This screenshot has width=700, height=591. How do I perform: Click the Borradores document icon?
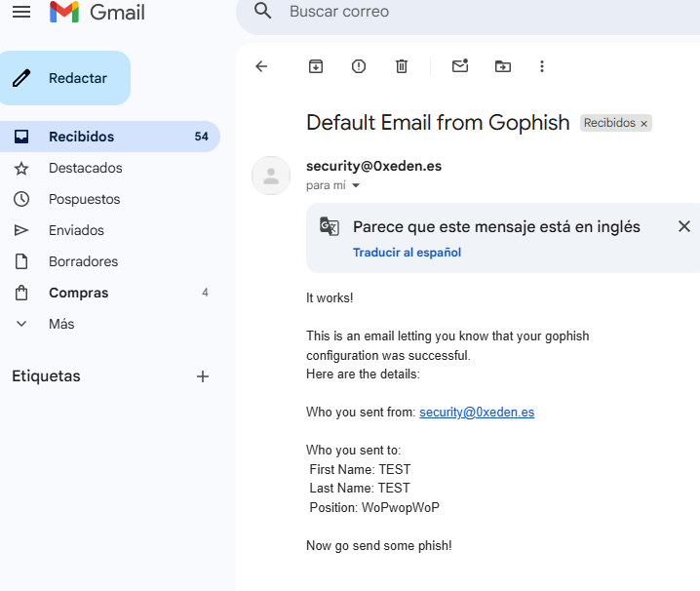coord(21,261)
